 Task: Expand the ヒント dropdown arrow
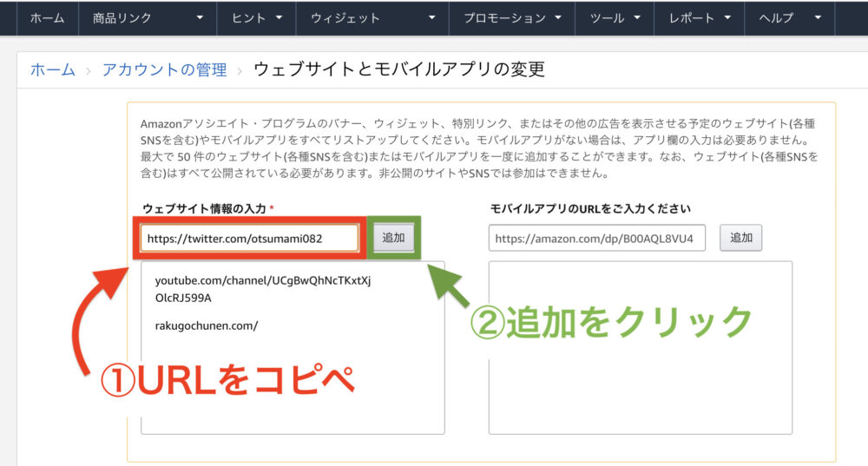[x=279, y=17]
